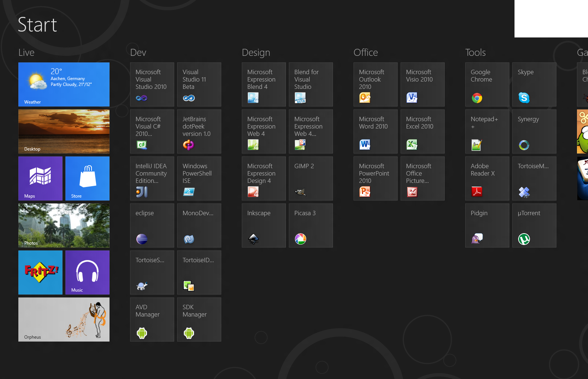This screenshot has height=379, width=588.
Task: Open Windows PowerShell ISE tile
Action: (x=199, y=178)
